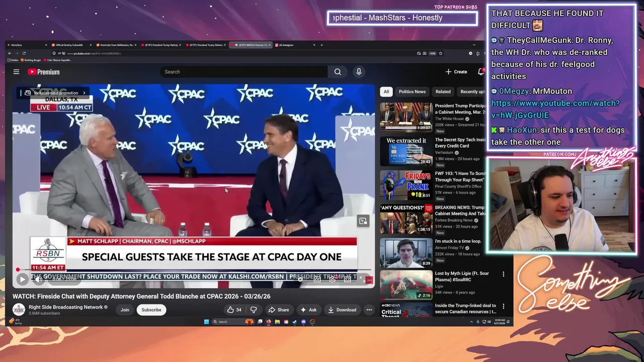Open options for 'Inside the Trump-linked deal'
Image resolution: width=644 pixels, height=362 pixels.
[x=503, y=306]
